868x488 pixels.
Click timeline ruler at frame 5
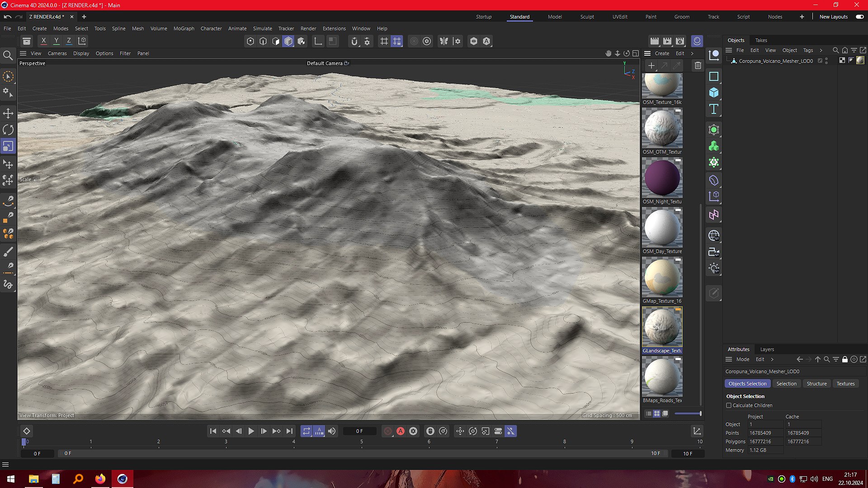coord(361,442)
